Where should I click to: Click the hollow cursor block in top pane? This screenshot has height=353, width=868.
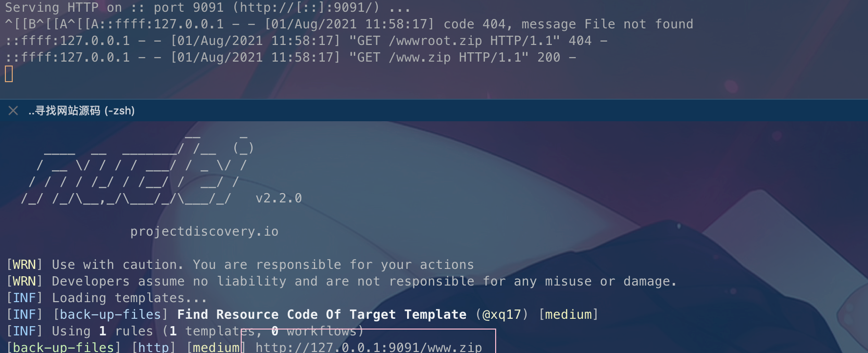tap(9, 74)
